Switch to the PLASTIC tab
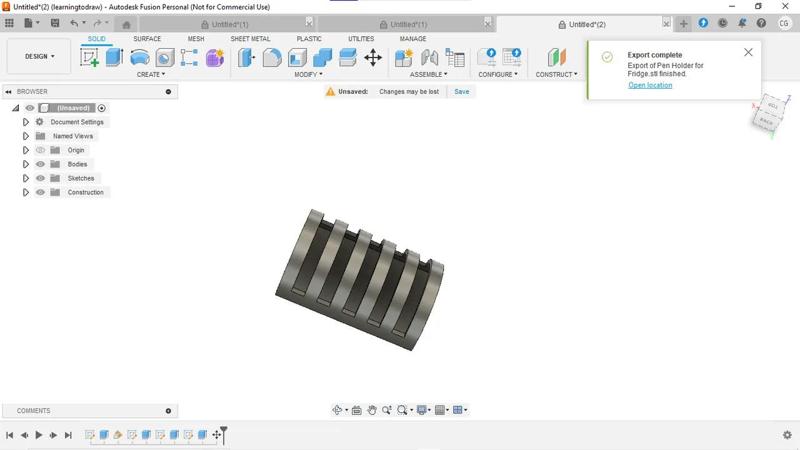Screen dimensions: 800x450 coord(309,39)
